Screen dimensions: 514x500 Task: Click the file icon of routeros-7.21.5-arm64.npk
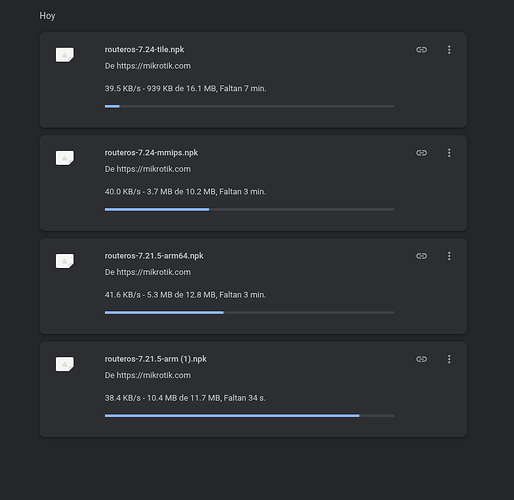click(x=65, y=261)
